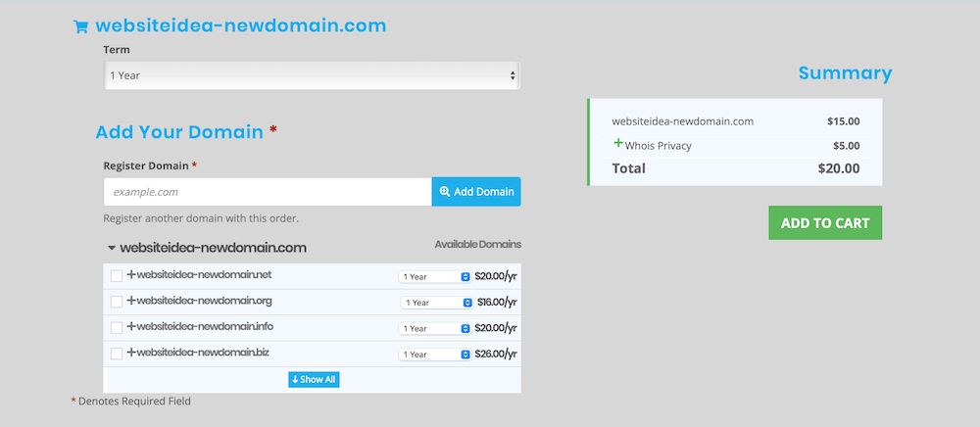
Task: Click the $15.00 price in Summary
Action: click(x=843, y=121)
